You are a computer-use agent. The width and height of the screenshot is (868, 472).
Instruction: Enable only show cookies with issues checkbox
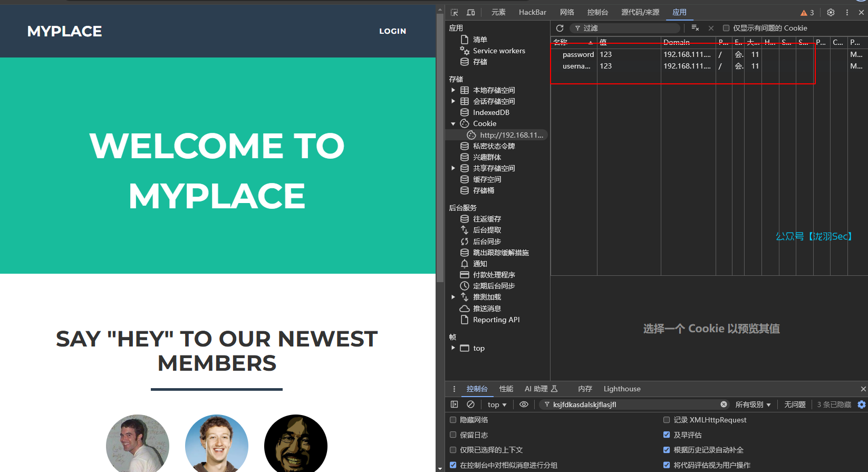(726, 28)
